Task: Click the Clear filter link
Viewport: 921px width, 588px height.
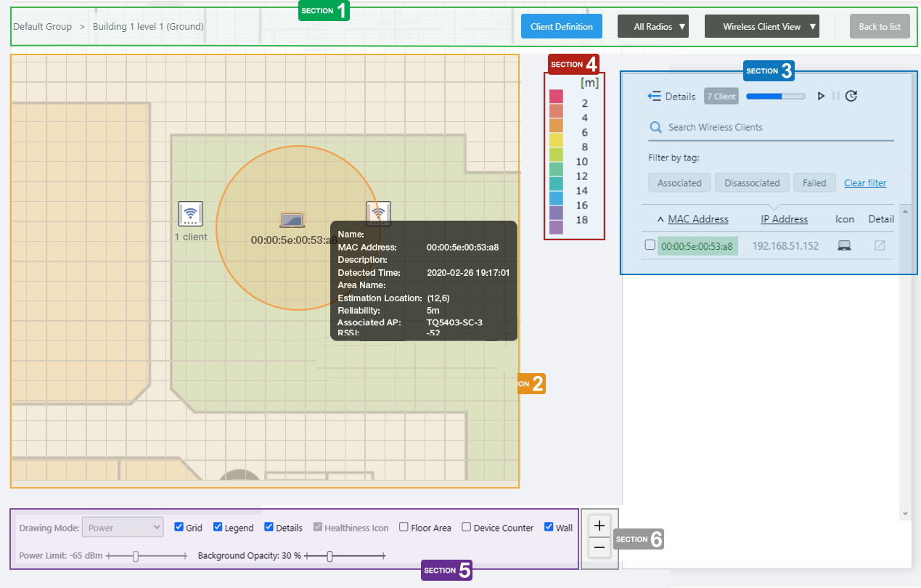Action: [865, 183]
